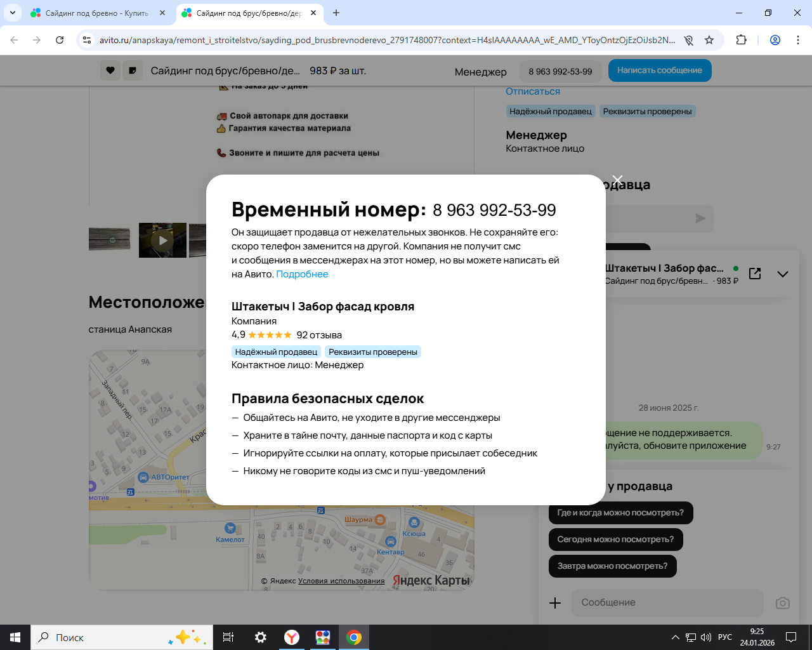This screenshot has width=812, height=650.
Task: Open Chrome extensions puzzle icon
Action: point(741,40)
